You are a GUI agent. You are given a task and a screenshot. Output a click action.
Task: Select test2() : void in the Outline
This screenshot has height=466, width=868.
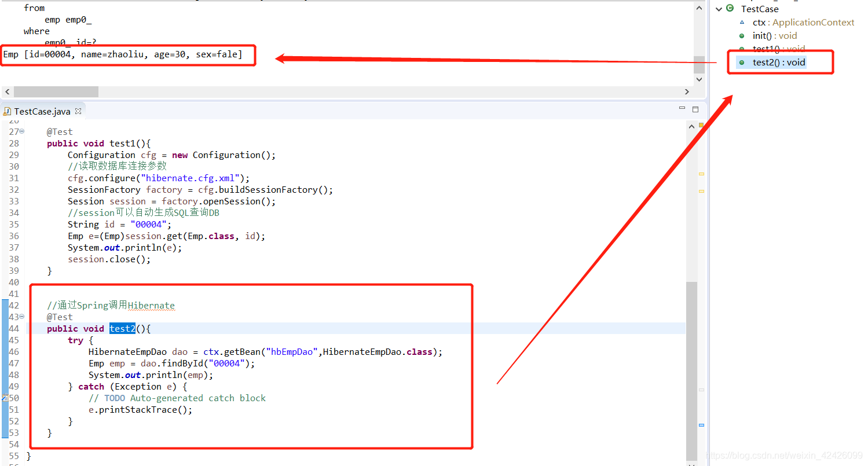click(779, 63)
